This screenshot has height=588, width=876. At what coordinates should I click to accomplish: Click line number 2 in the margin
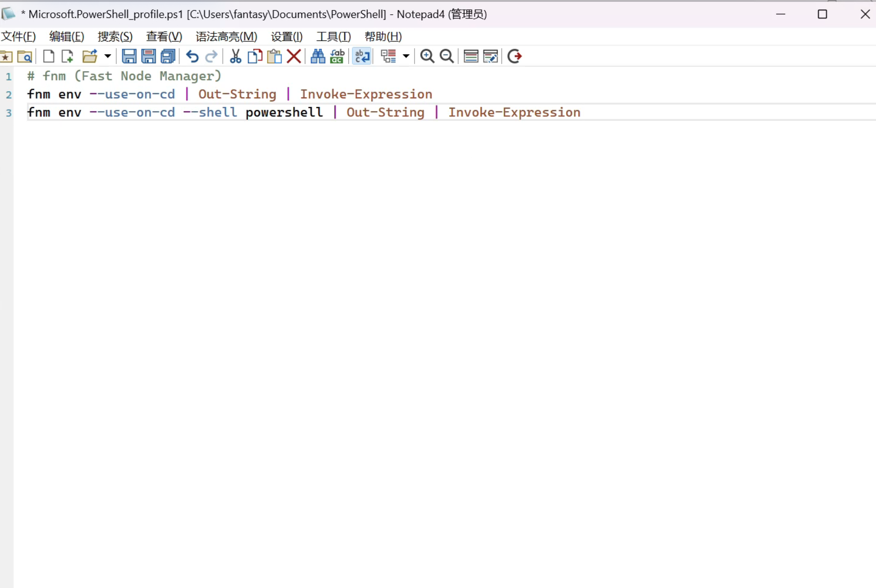click(9, 95)
